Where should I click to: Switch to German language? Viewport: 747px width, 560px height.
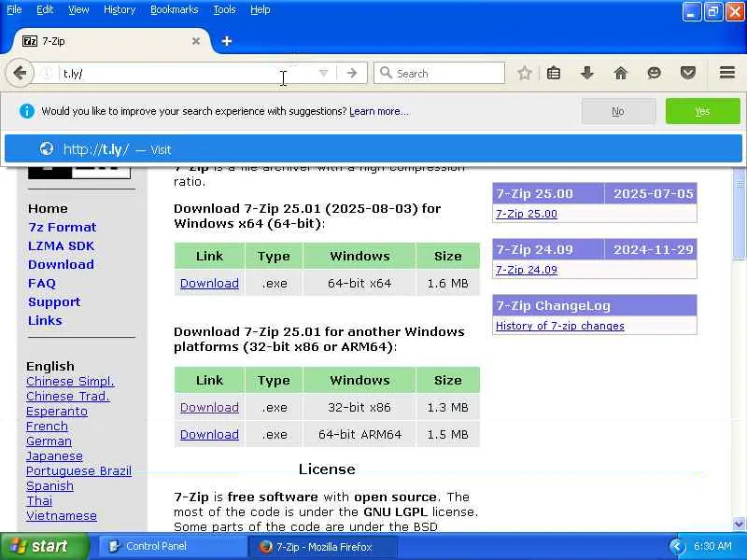point(49,441)
